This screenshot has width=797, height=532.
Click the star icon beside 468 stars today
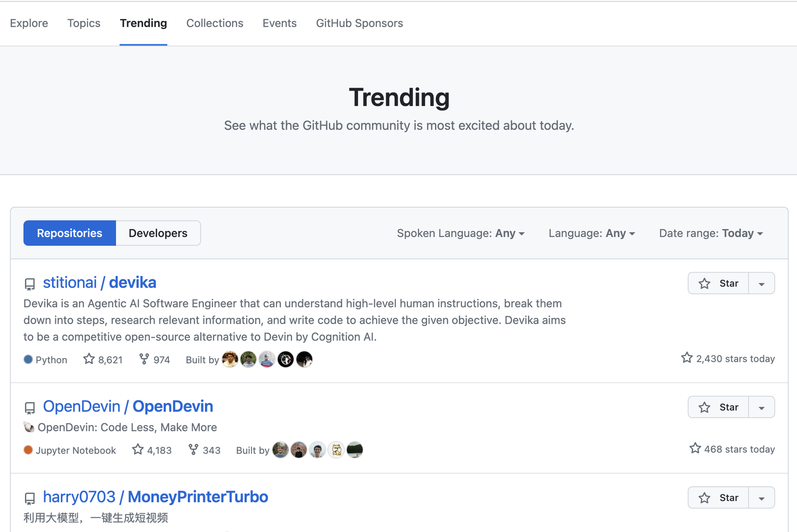pyautogui.click(x=695, y=448)
